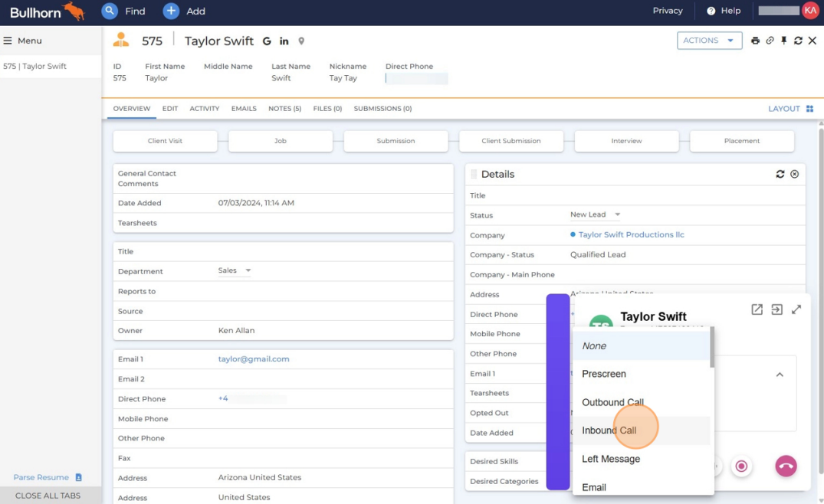
Task: Open the LinkedIn icon next to Taylor Swift
Action: 284,41
